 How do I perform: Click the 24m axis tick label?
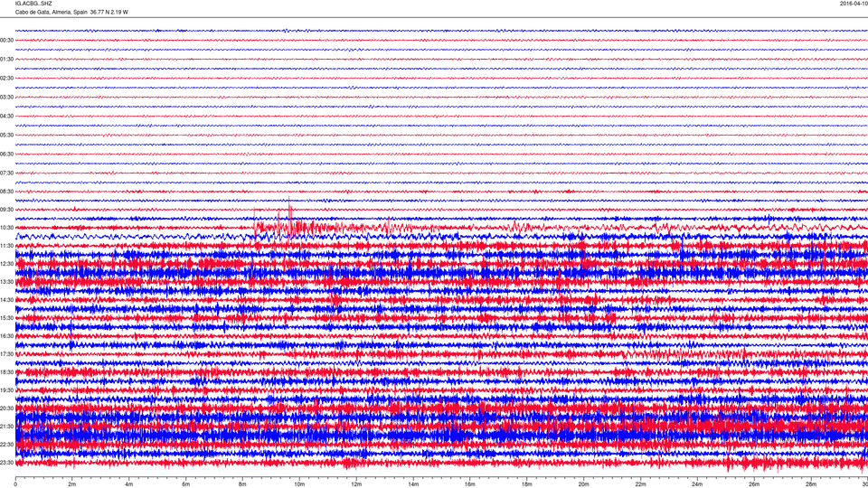pyautogui.click(x=697, y=484)
